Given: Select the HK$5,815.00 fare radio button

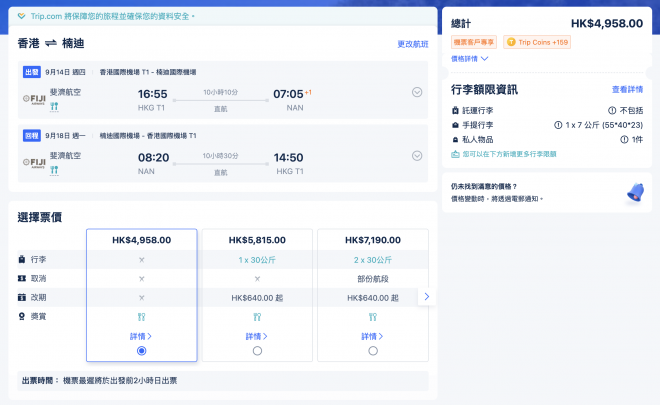Looking at the screenshot, I should coord(258,351).
